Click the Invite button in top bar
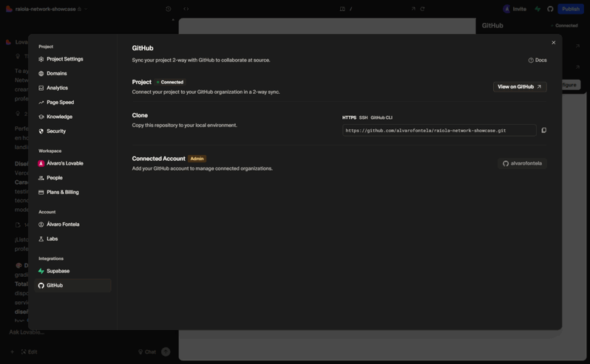Screen dimensions: 590x364 click(x=515, y=9)
